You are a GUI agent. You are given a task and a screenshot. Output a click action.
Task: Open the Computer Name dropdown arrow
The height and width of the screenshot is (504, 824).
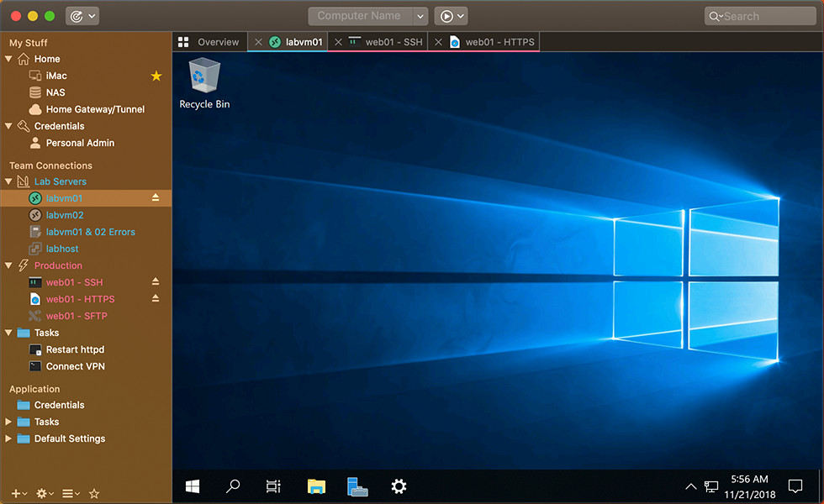[420, 16]
